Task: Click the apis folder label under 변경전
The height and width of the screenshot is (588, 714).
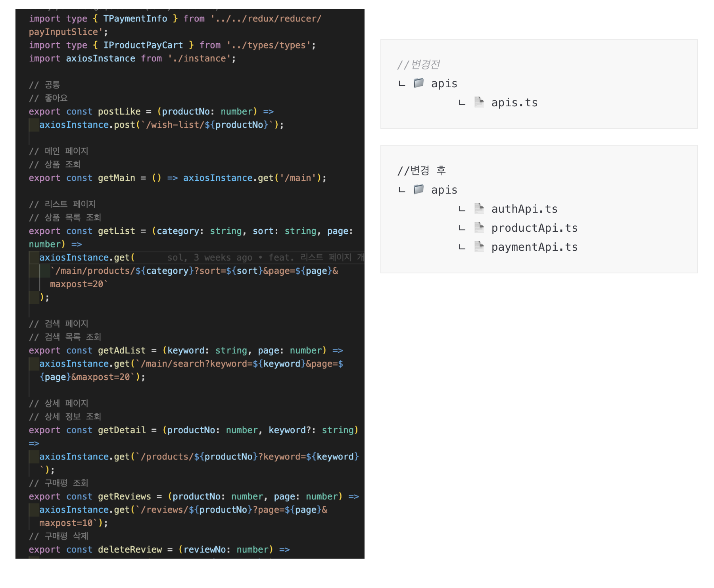Action: [x=444, y=84]
